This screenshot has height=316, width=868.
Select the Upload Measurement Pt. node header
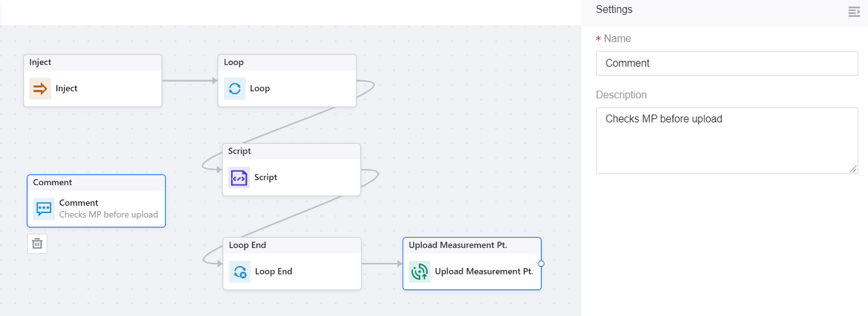tap(471, 245)
